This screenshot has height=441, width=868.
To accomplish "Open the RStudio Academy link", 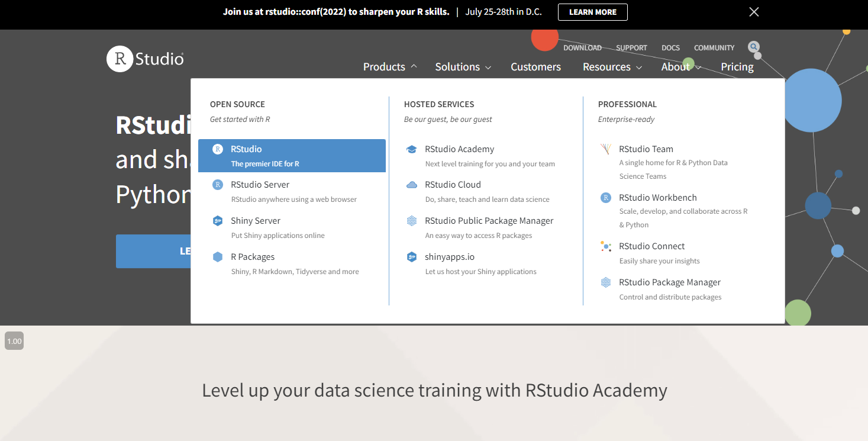I will pos(459,149).
